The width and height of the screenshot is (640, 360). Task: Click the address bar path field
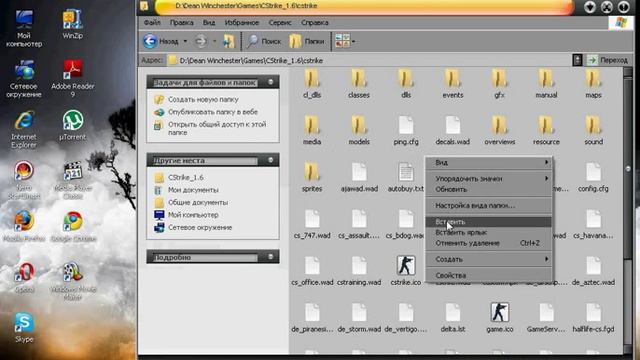point(369,60)
